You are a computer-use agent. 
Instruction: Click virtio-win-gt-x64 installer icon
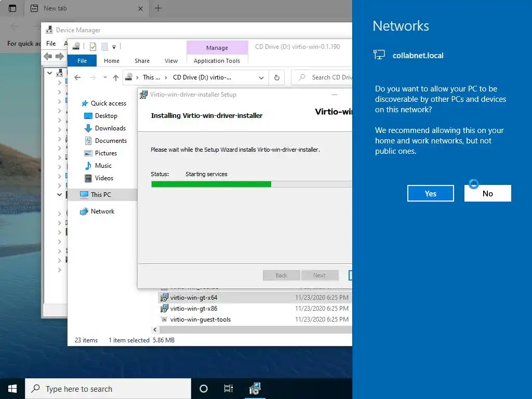tap(164, 298)
